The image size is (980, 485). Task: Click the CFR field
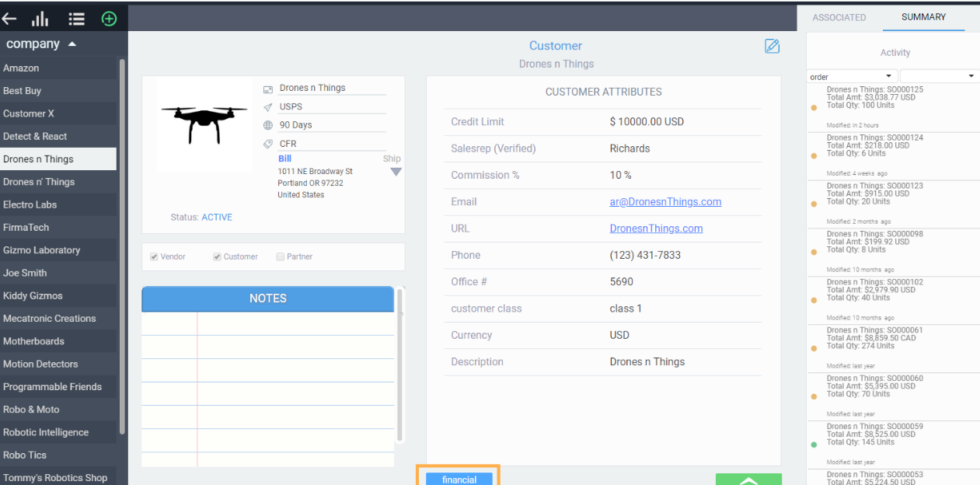pyautogui.click(x=332, y=144)
